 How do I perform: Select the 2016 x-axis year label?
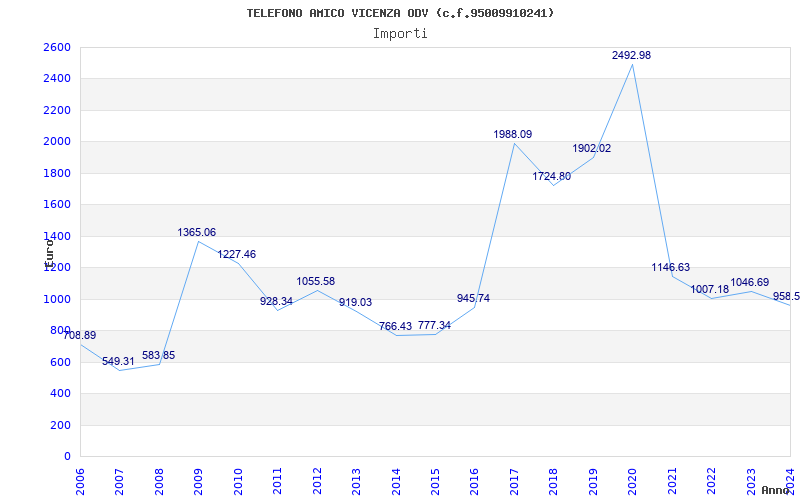(x=474, y=482)
